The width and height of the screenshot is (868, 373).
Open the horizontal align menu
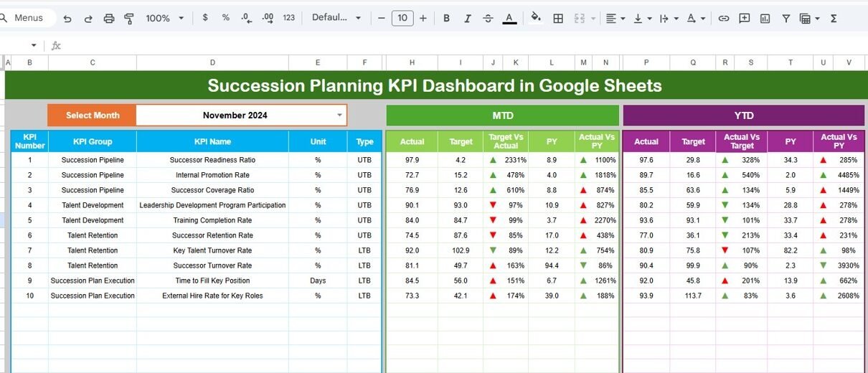(615, 18)
